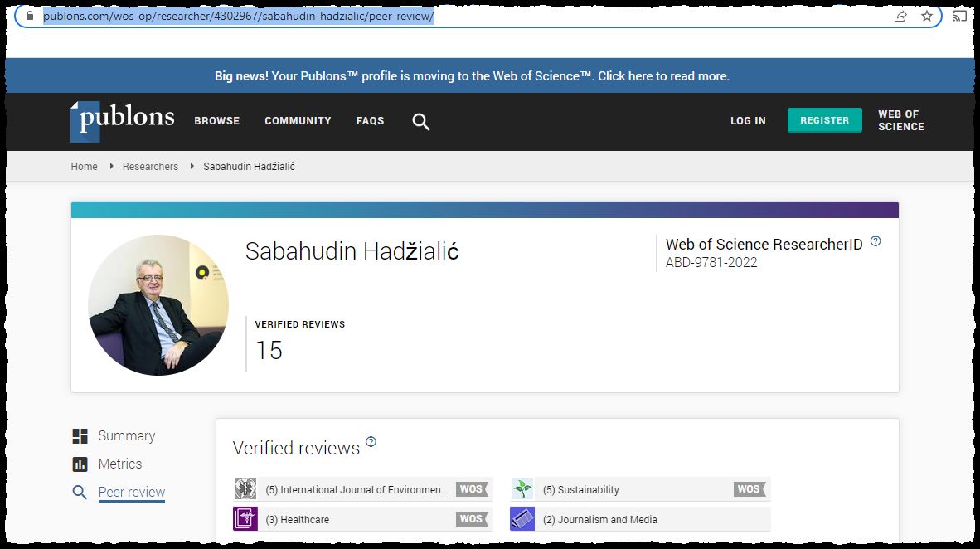Open the Community menu
980x549 pixels.
(x=298, y=121)
